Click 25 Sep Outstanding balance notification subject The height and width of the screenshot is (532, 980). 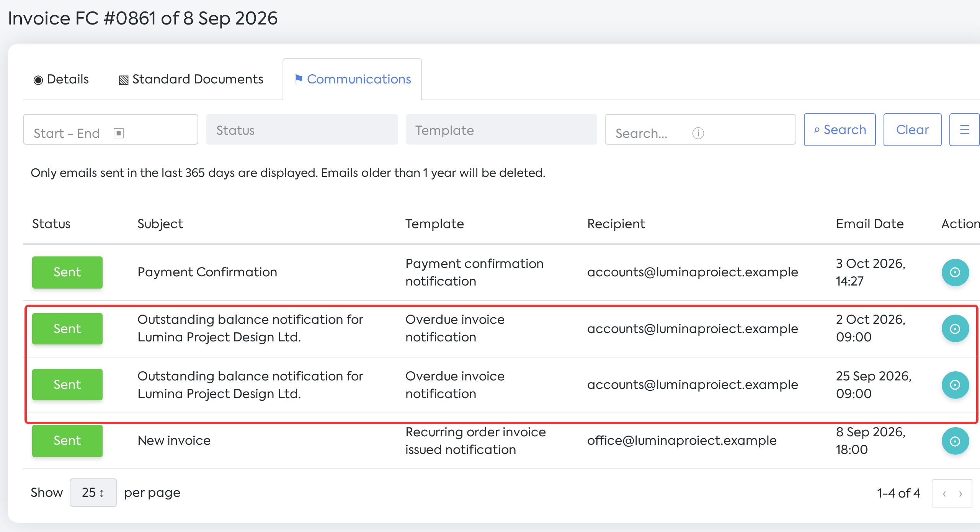pyautogui.click(x=250, y=385)
